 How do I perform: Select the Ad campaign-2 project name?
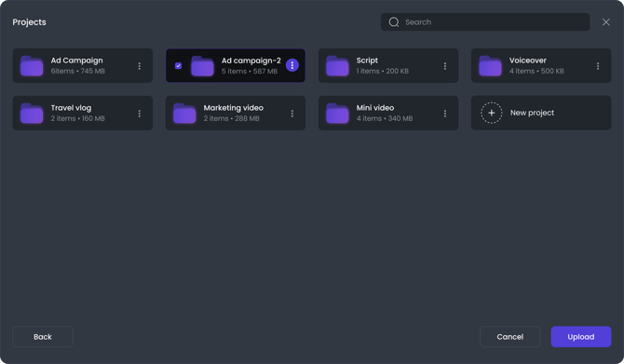[251, 61]
